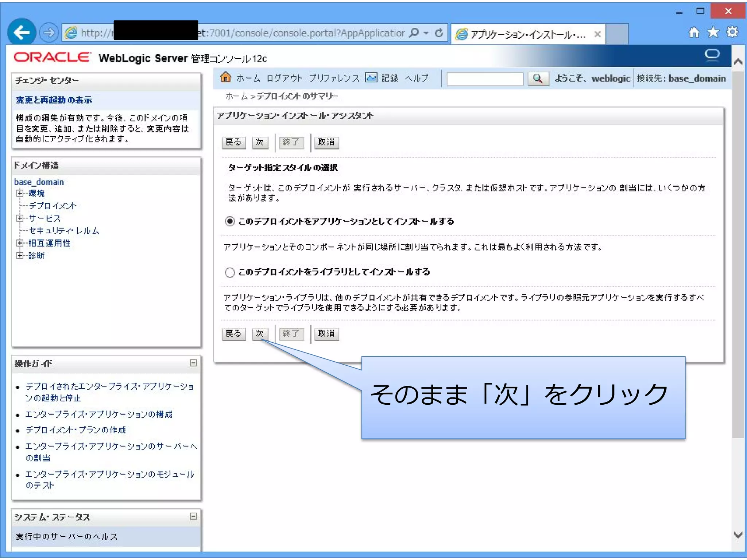Click ホーム in the breadcrumb
The image size is (747, 560).
(237, 96)
